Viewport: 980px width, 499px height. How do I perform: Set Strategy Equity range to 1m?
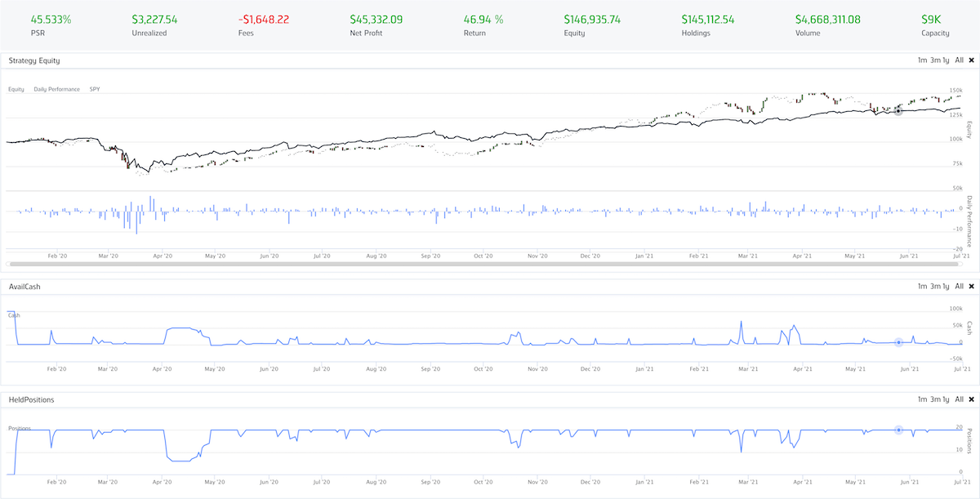(922, 60)
